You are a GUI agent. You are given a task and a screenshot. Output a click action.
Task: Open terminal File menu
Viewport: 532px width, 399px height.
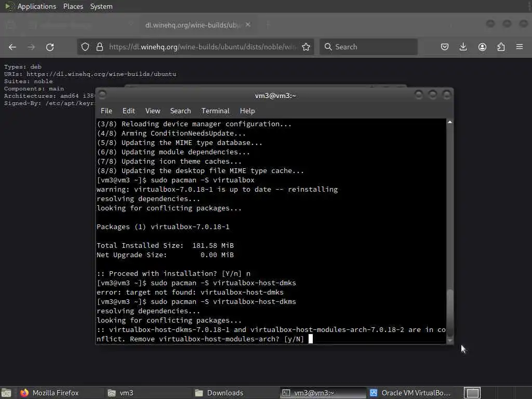click(106, 111)
